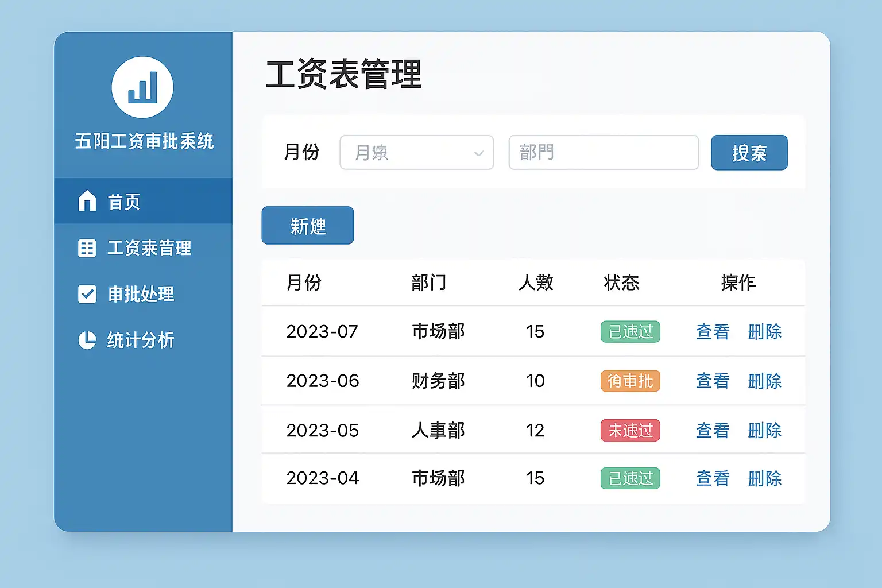Image resolution: width=882 pixels, height=588 pixels.
Task: Click the pie chart icon for 统计分析
Action: pos(87,340)
